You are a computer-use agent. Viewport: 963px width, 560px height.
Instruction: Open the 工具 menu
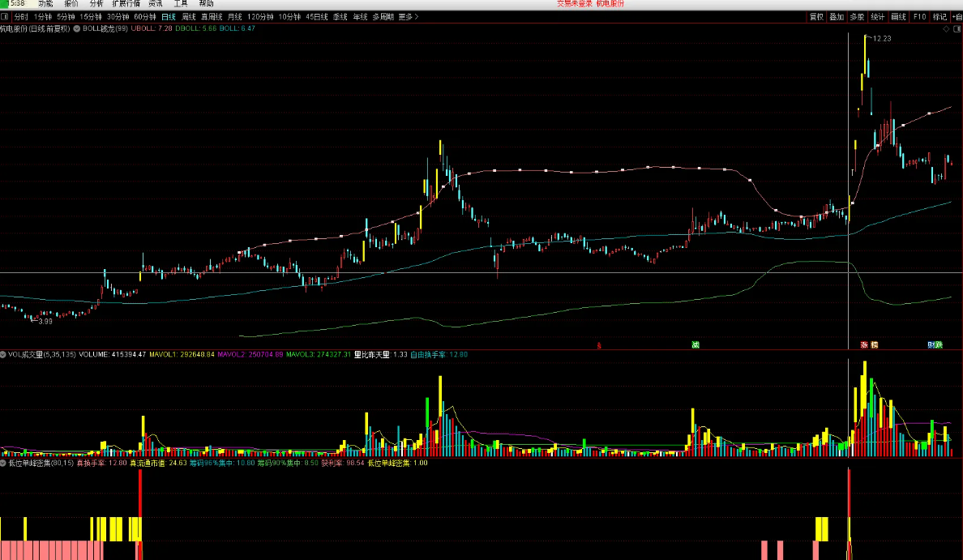tap(180, 4)
